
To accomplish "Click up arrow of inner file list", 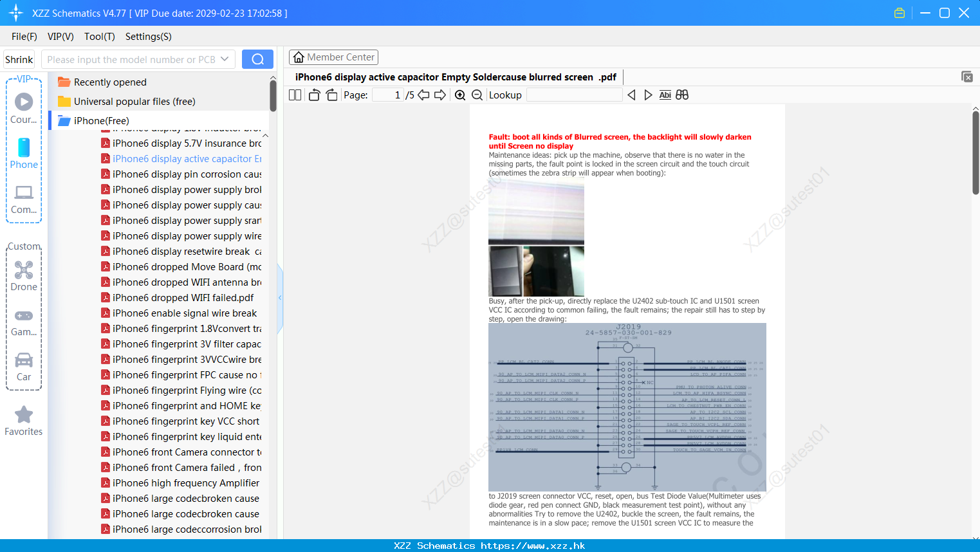I will click(x=265, y=136).
